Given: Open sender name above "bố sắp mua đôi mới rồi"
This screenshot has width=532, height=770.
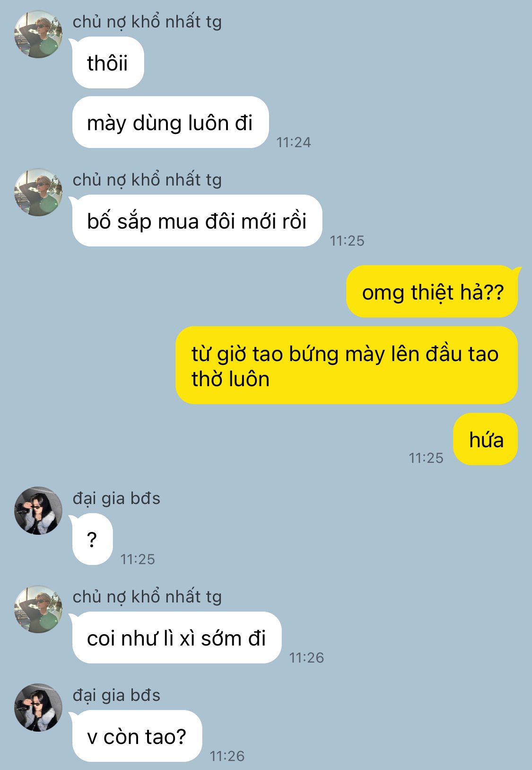Looking at the screenshot, I should 147,180.
